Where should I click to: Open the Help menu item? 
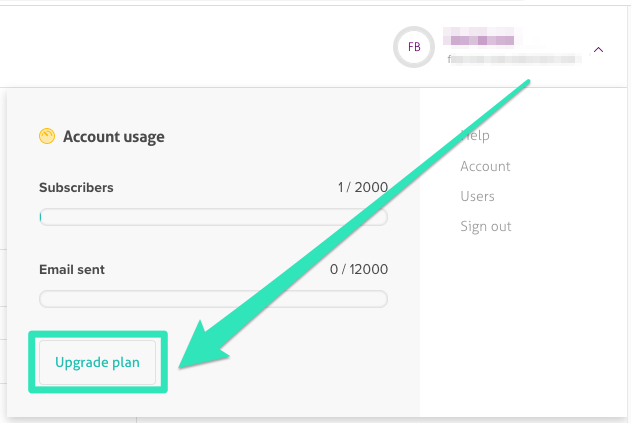pyautogui.click(x=476, y=135)
